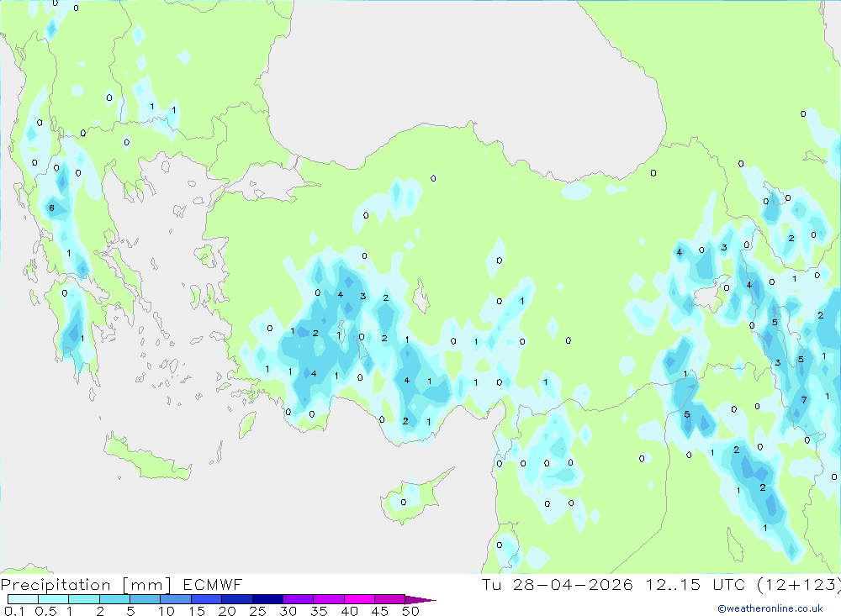Click the above-50 mm legend arrow tip
841x616 pixels.
pyautogui.click(x=420, y=599)
